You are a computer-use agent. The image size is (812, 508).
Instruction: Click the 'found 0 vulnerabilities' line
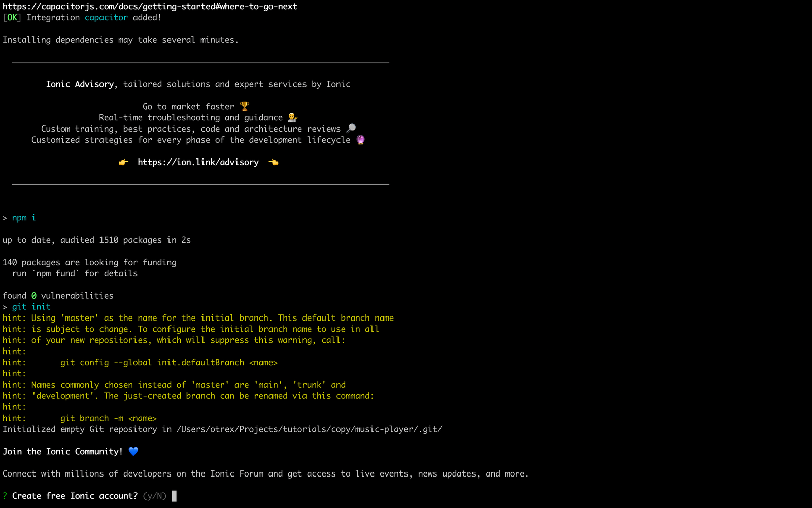(58, 296)
